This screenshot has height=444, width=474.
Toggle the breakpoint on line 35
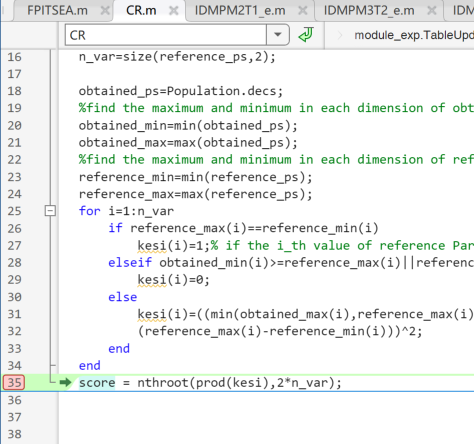14,382
